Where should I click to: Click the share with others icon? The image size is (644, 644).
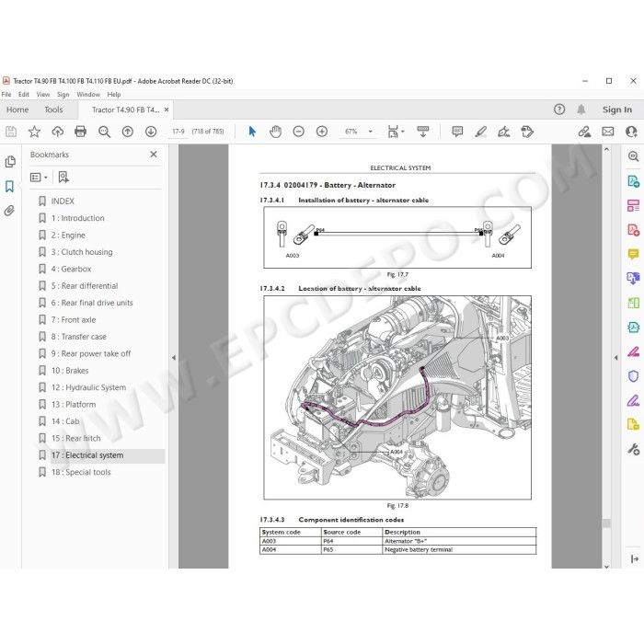[631, 132]
